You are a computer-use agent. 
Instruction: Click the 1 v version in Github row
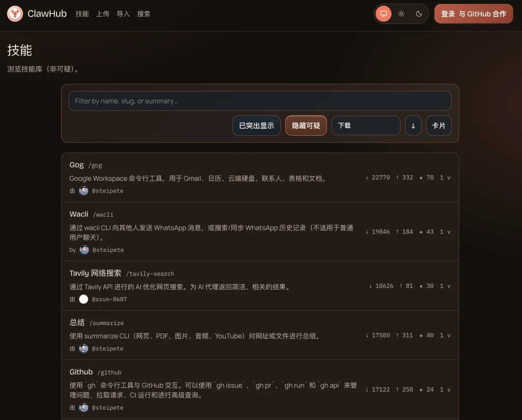click(x=445, y=390)
